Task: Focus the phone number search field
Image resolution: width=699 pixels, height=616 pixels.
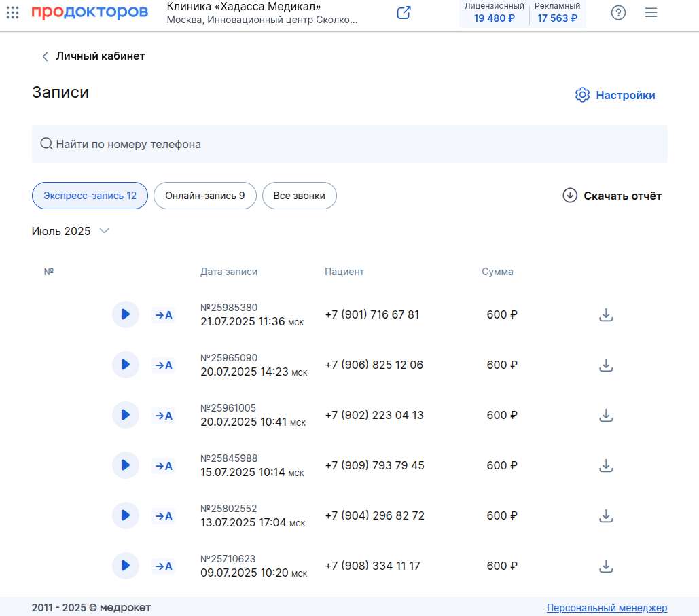Action: click(349, 144)
